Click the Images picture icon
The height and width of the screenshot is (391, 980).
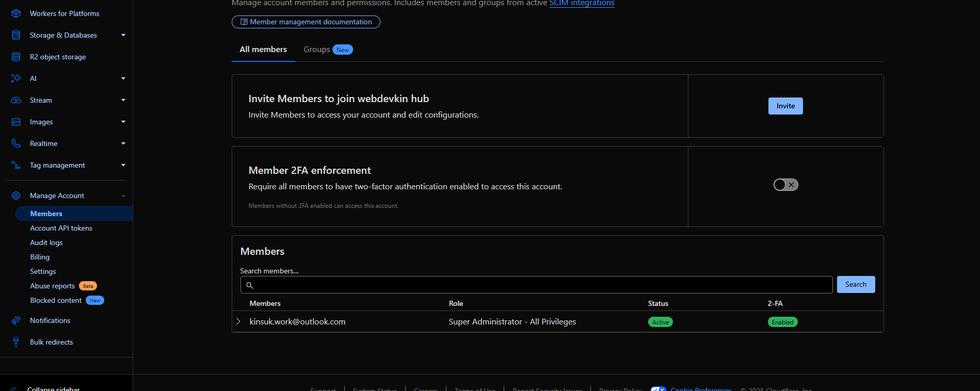pyautogui.click(x=16, y=122)
